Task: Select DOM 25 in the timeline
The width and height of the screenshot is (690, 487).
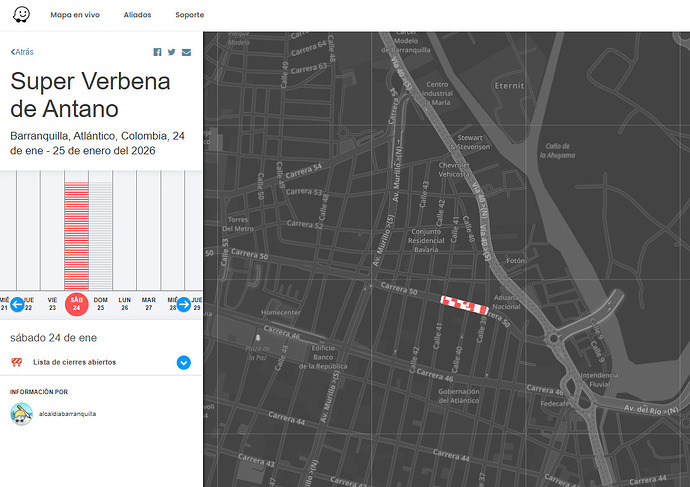Action: click(x=100, y=303)
